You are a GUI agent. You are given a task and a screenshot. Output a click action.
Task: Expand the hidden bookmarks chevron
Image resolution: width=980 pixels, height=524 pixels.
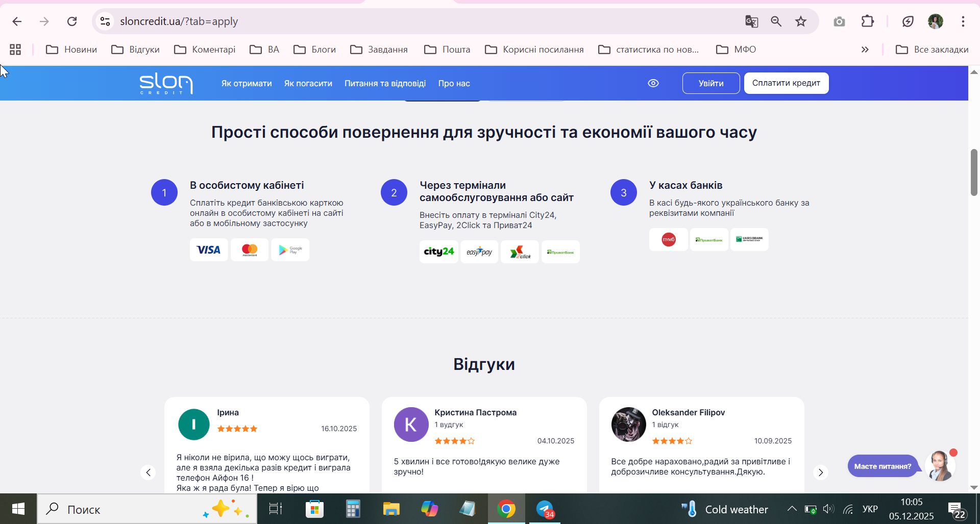(865, 49)
